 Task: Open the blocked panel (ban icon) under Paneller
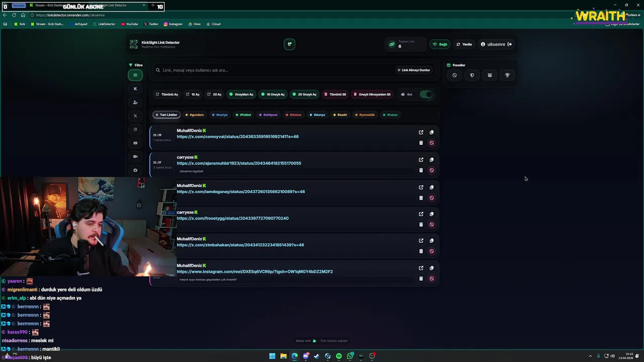point(454,75)
